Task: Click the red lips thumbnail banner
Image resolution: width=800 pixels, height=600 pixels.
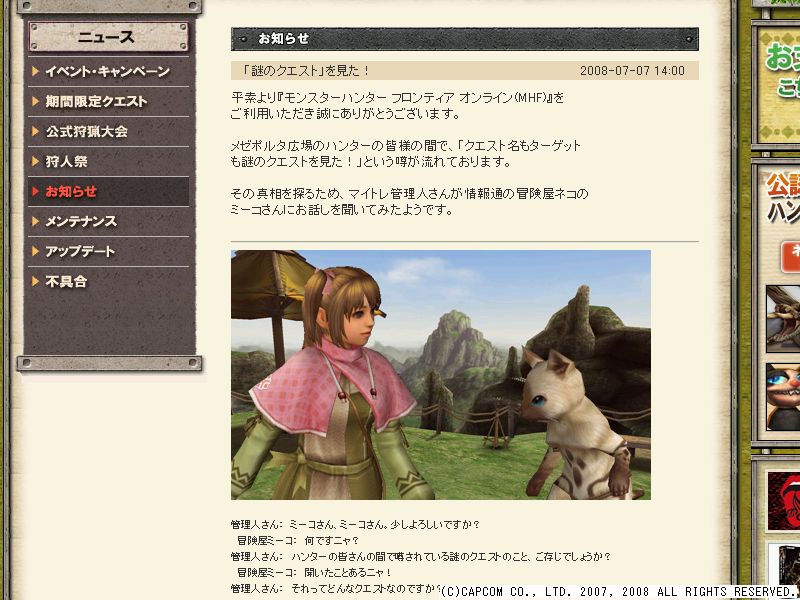Action: pos(784,501)
